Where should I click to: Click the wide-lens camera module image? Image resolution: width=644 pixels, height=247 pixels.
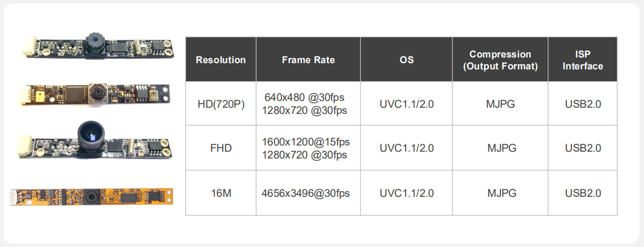coord(95,141)
